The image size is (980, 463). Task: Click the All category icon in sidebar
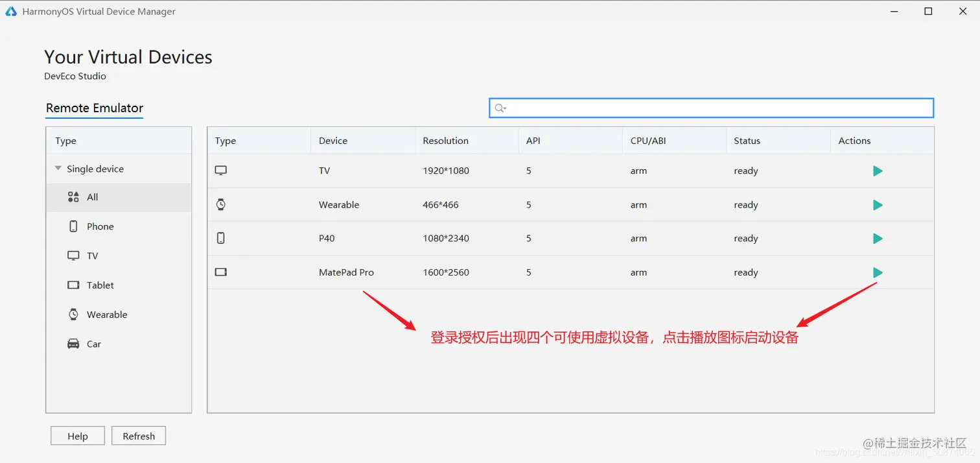click(x=73, y=197)
